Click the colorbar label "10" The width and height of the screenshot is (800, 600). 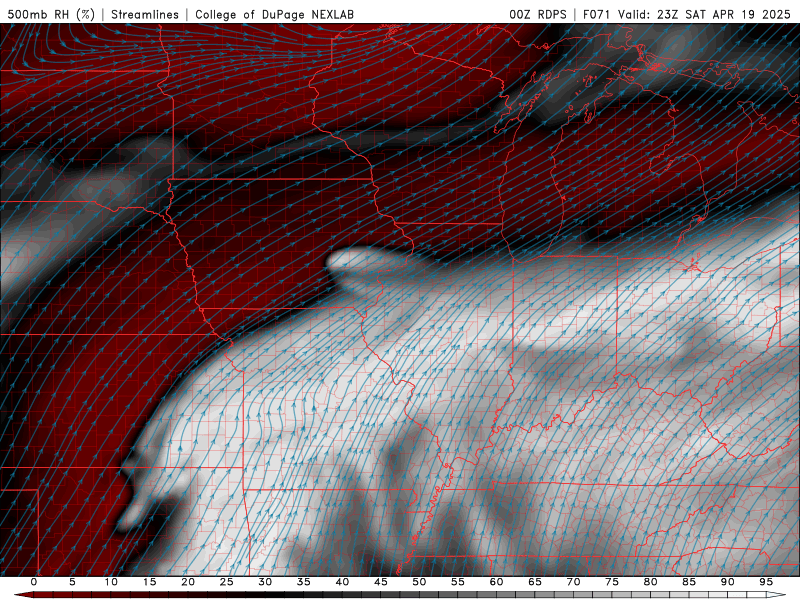pos(111,582)
